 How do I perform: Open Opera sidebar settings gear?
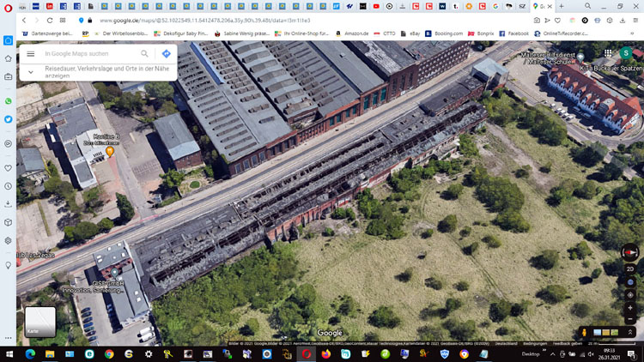click(9, 241)
